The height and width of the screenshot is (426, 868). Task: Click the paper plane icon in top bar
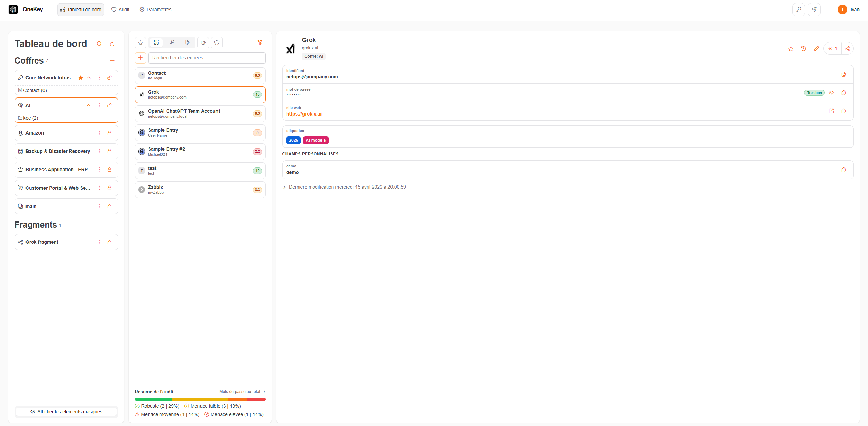pos(814,10)
